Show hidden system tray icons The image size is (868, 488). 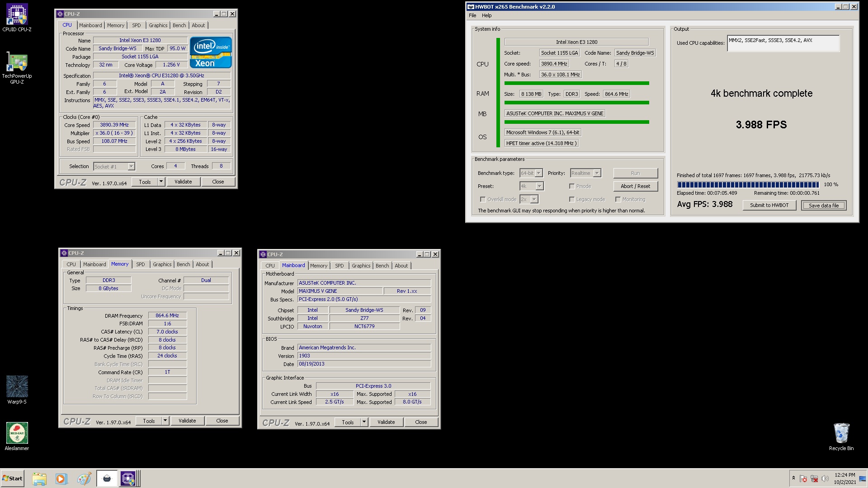click(793, 478)
